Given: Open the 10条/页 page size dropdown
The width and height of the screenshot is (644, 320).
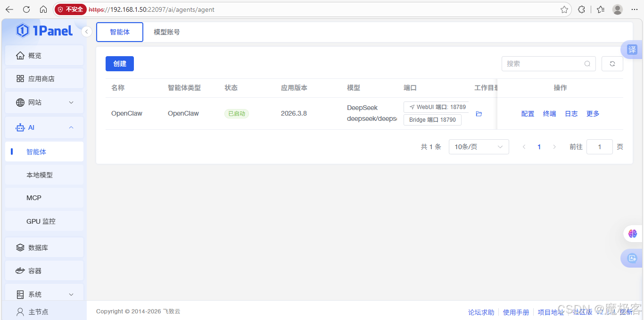Looking at the screenshot, I should [479, 147].
